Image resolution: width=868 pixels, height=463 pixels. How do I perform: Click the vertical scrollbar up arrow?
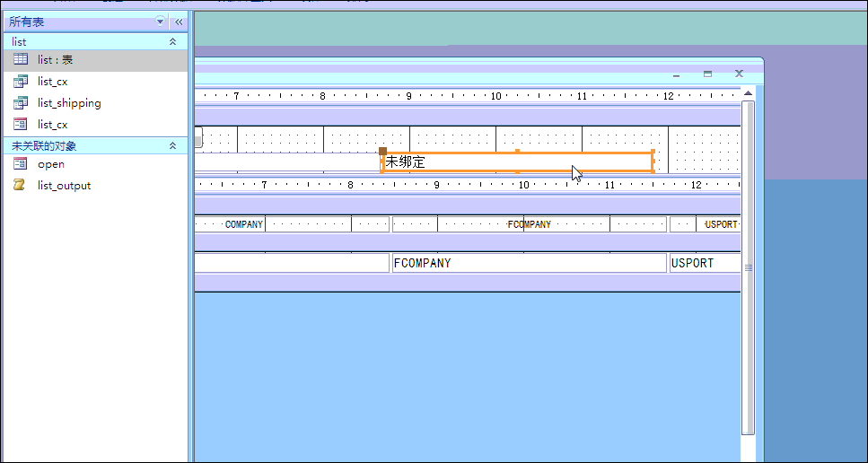[x=748, y=93]
